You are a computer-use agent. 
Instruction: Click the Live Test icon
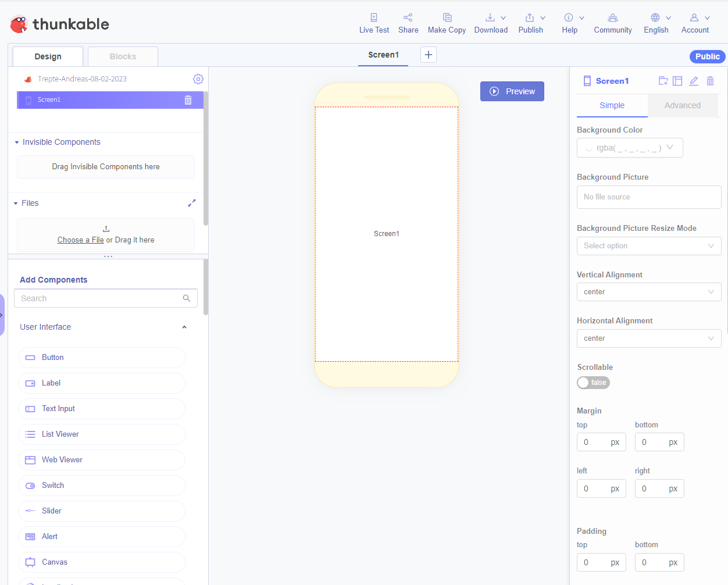pyautogui.click(x=374, y=17)
